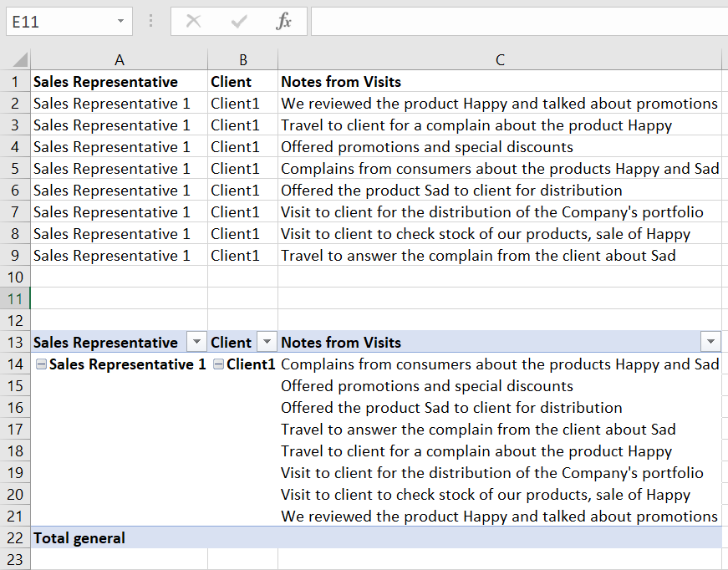Open the Sales Representative pivot filter dropdown
This screenshot has width=728, height=570.
(x=196, y=342)
